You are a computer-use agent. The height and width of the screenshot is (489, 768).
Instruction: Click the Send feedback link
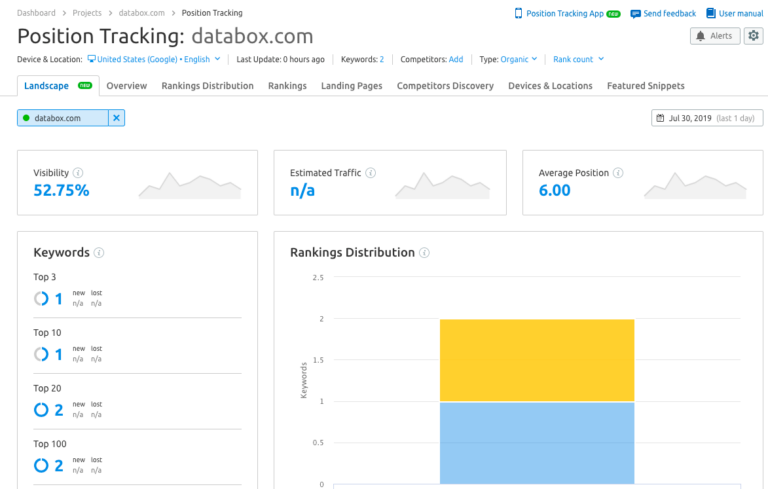click(x=669, y=13)
